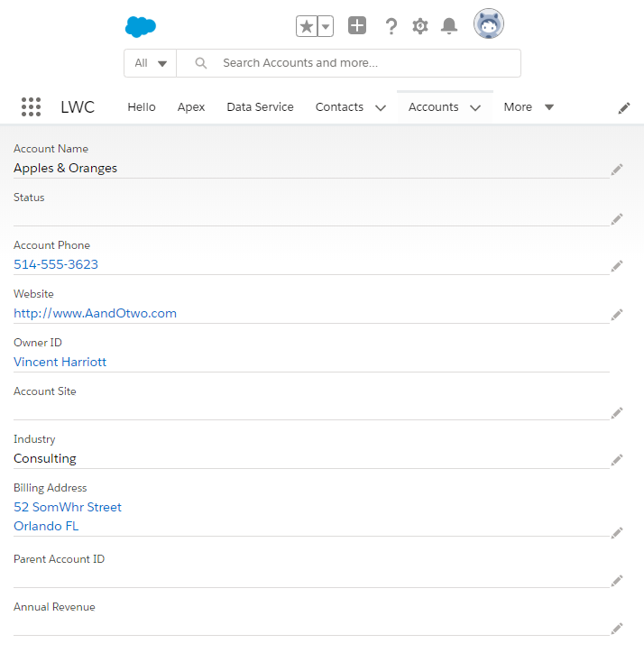Open the user profile avatar
Image resolution: width=644 pixels, height=653 pixels.
coord(489,23)
